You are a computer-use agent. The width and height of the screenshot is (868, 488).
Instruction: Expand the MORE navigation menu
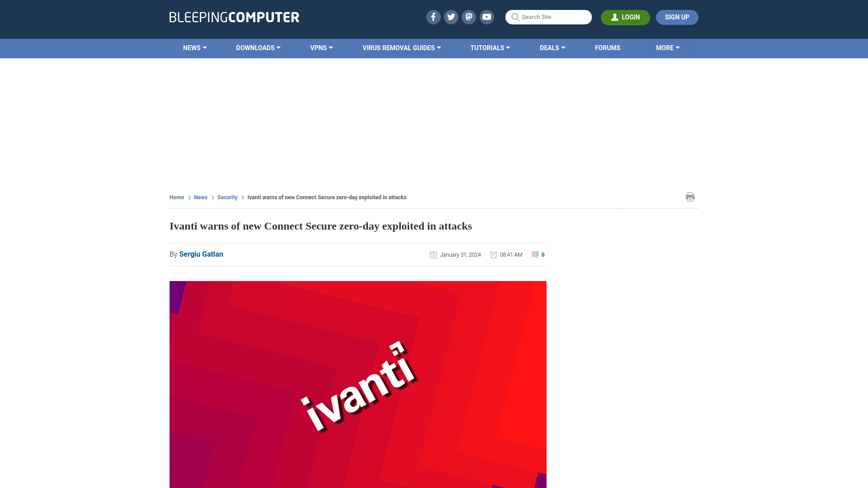(x=668, y=47)
